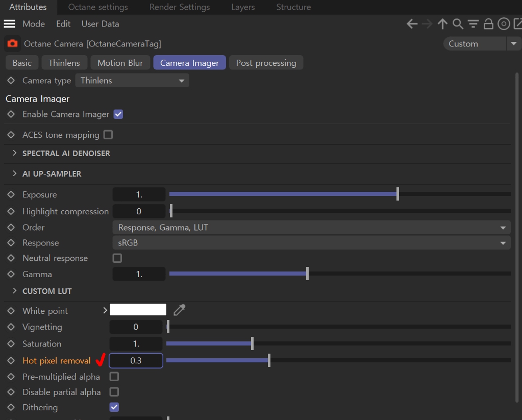
Task: Click keyframe diamond next to Response
Action: coord(11,242)
